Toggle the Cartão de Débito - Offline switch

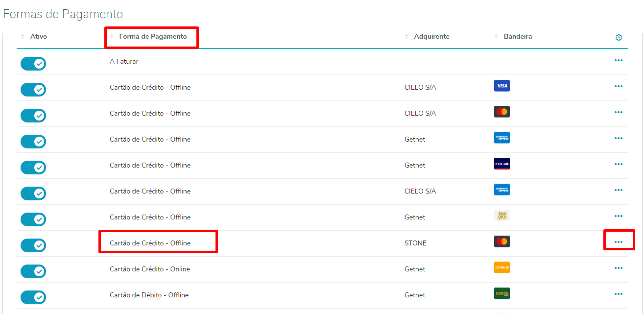coord(33,297)
